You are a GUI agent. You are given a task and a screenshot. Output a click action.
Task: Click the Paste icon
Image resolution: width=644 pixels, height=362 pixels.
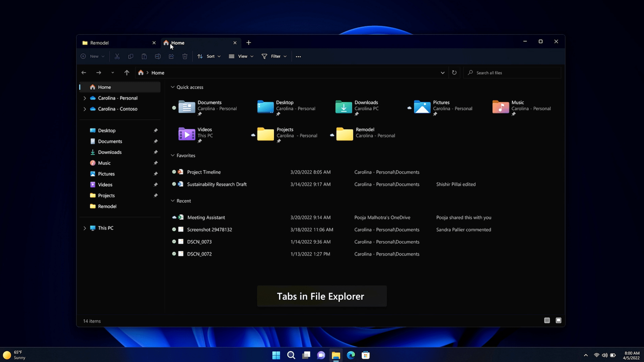click(144, 56)
